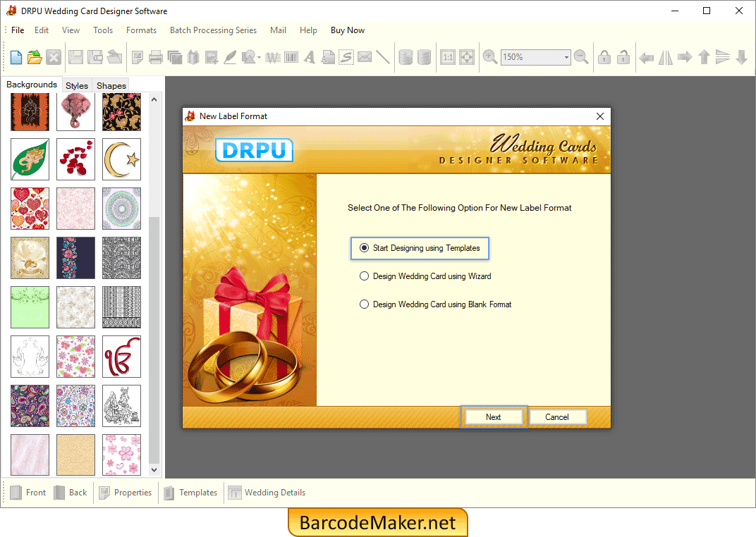This screenshot has width=756, height=537.
Task: Click the left arrow alignment icon
Action: (646, 58)
